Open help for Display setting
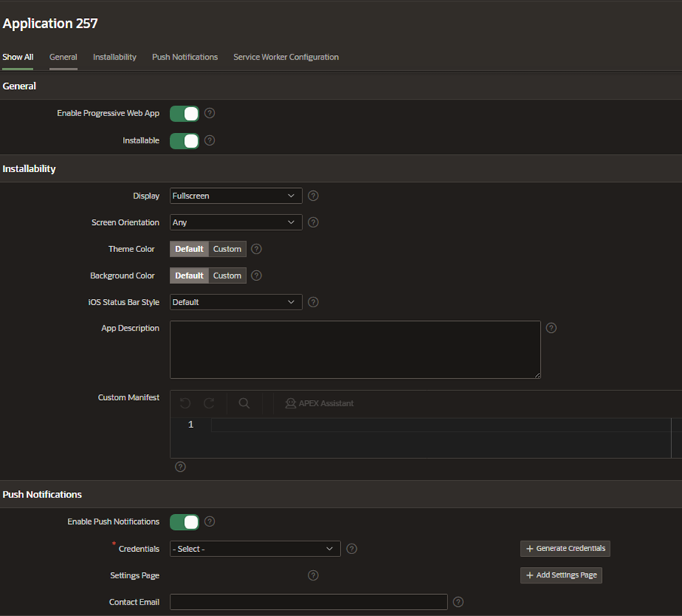This screenshot has height=616, width=682. tap(313, 196)
